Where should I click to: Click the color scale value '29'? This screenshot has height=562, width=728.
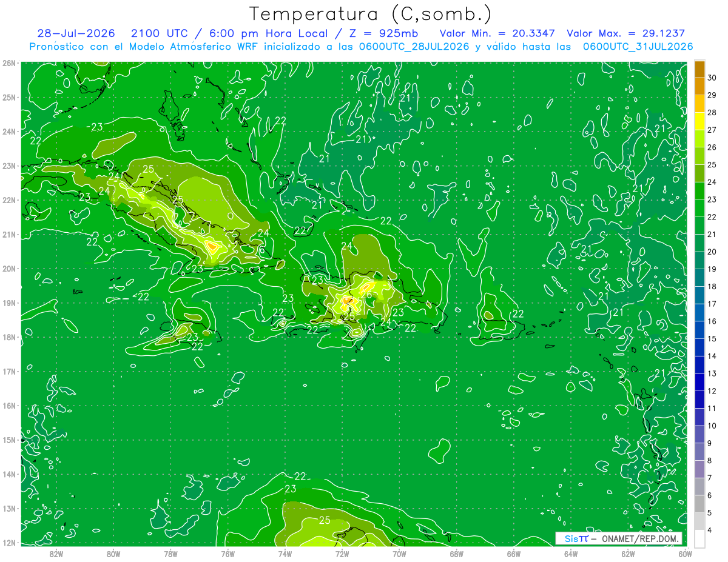[x=712, y=95]
